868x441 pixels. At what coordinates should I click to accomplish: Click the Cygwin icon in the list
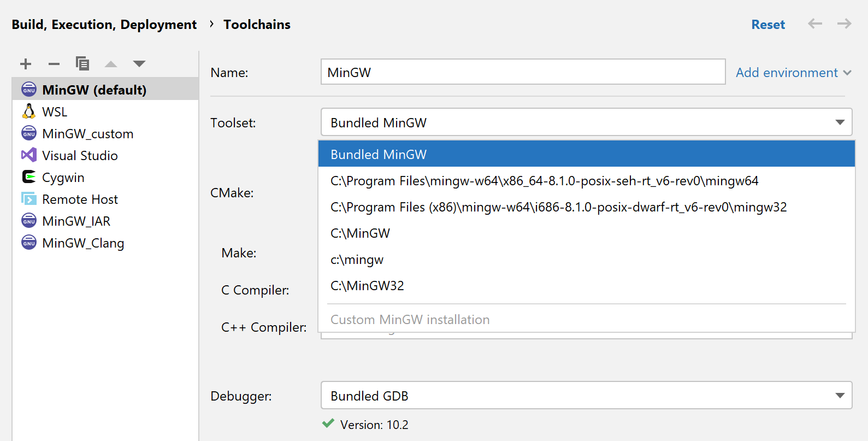coord(29,177)
